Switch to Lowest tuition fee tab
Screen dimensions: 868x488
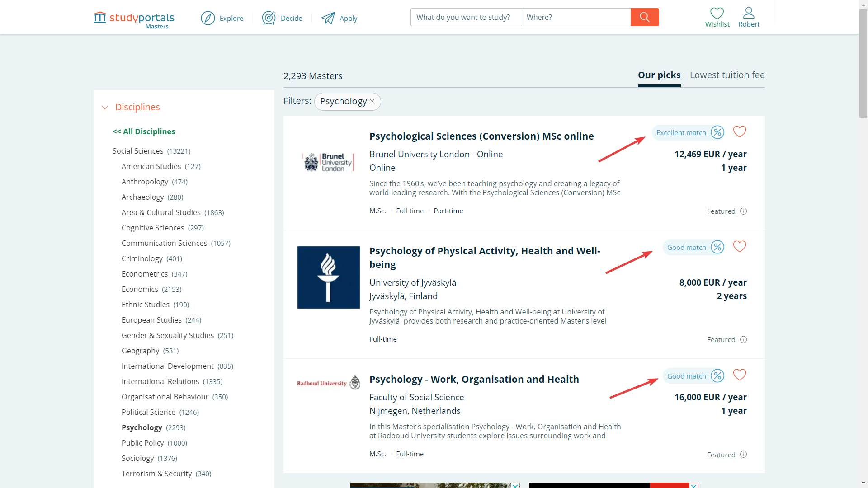[x=727, y=75]
